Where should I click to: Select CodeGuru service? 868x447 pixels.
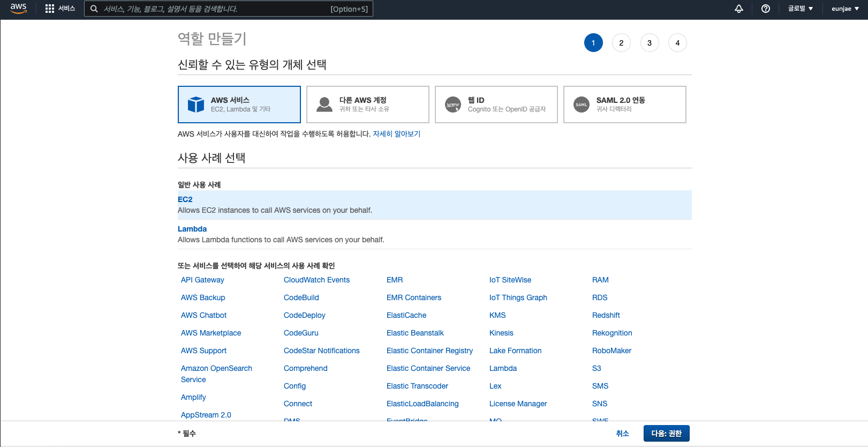coord(301,333)
